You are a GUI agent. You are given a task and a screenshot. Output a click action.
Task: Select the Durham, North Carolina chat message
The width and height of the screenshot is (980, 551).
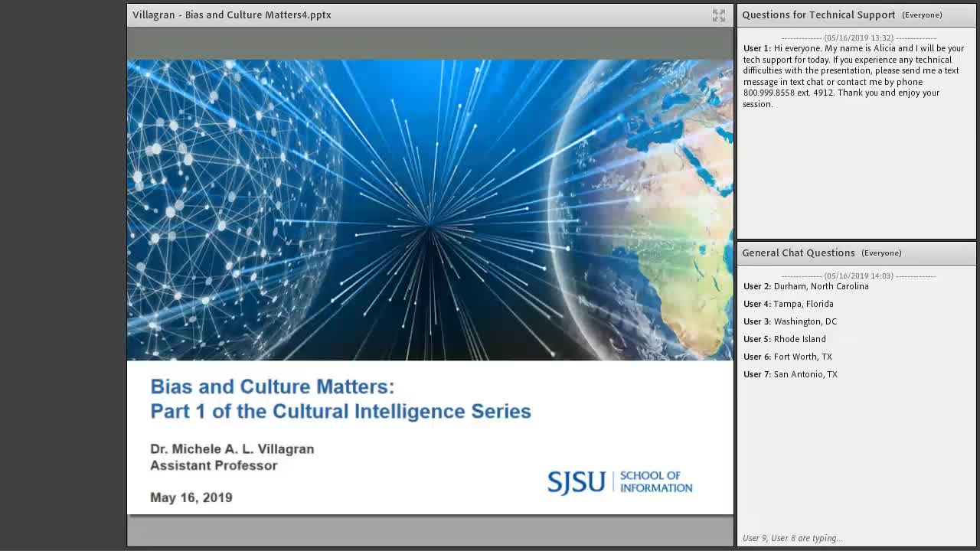click(806, 286)
